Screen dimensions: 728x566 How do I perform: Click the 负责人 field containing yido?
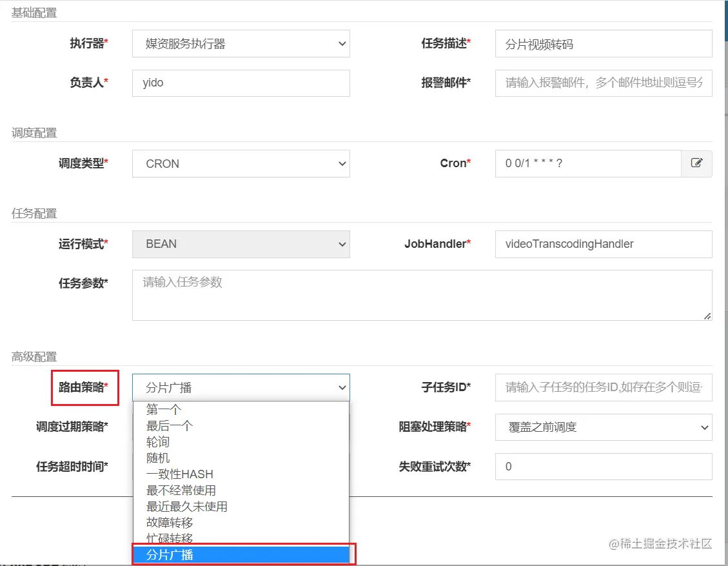pos(241,83)
